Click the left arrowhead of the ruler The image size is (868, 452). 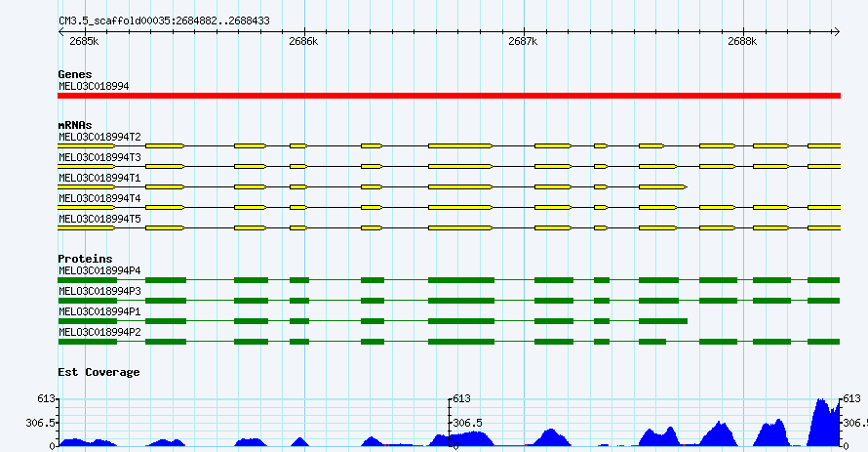click(60, 32)
